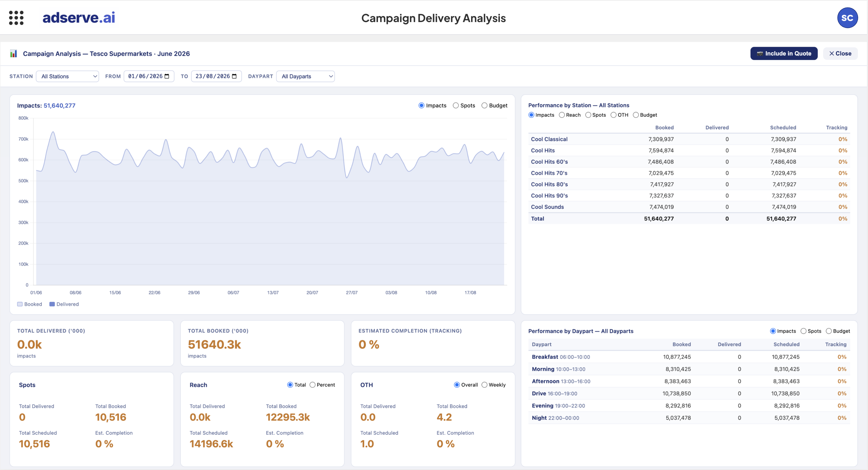Select Weekly radio in OTH card

484,385
